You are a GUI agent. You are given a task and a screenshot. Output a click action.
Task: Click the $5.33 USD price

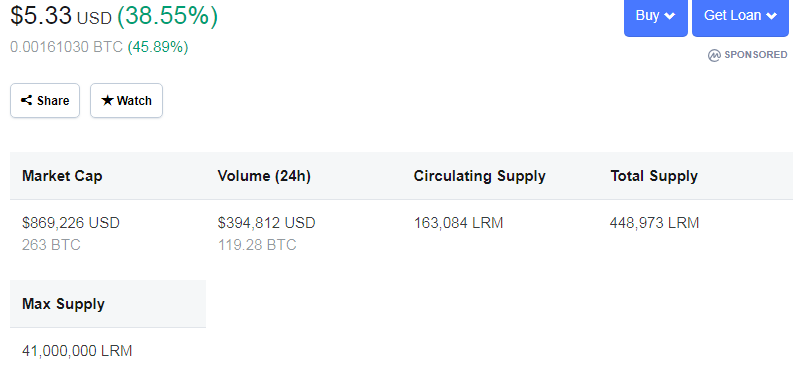click(x=61, y=15)
